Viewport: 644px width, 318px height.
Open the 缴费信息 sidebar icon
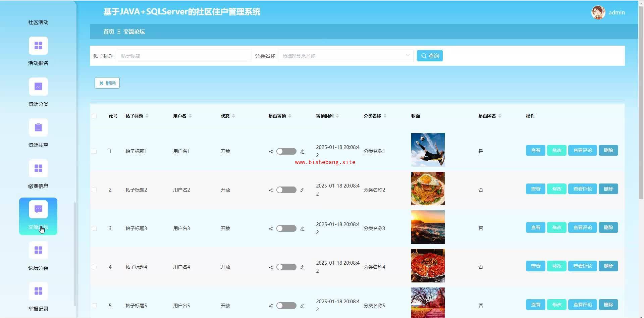coord(38,168)
